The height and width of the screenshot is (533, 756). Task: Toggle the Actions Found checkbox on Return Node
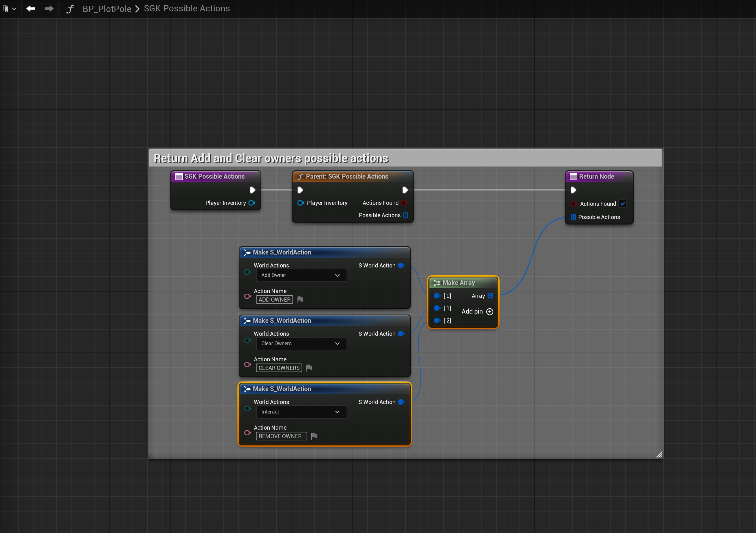(622, 204)
